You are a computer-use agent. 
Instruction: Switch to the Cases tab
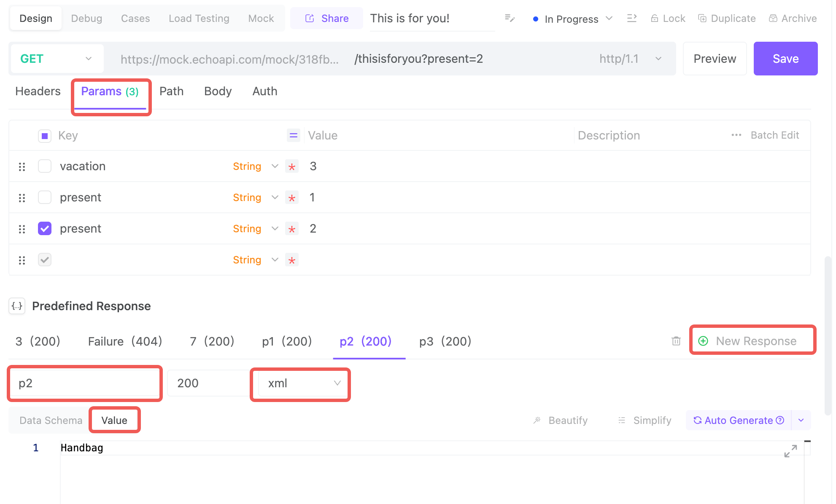point(135,18)
